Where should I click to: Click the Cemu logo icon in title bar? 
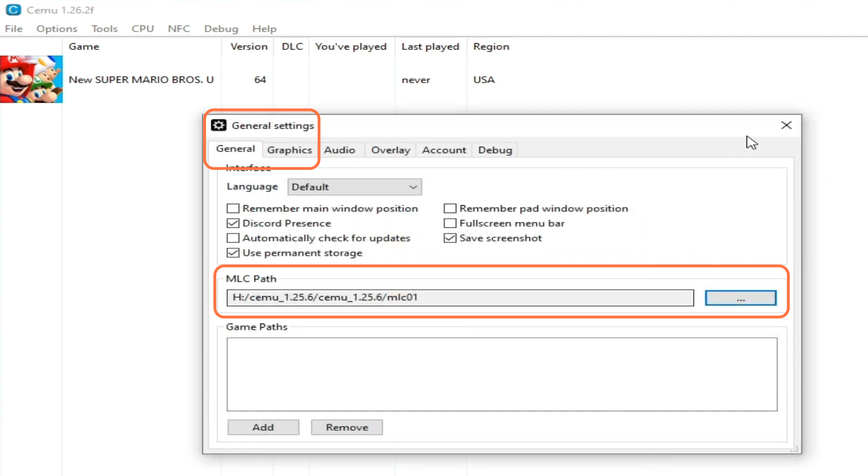13,9
